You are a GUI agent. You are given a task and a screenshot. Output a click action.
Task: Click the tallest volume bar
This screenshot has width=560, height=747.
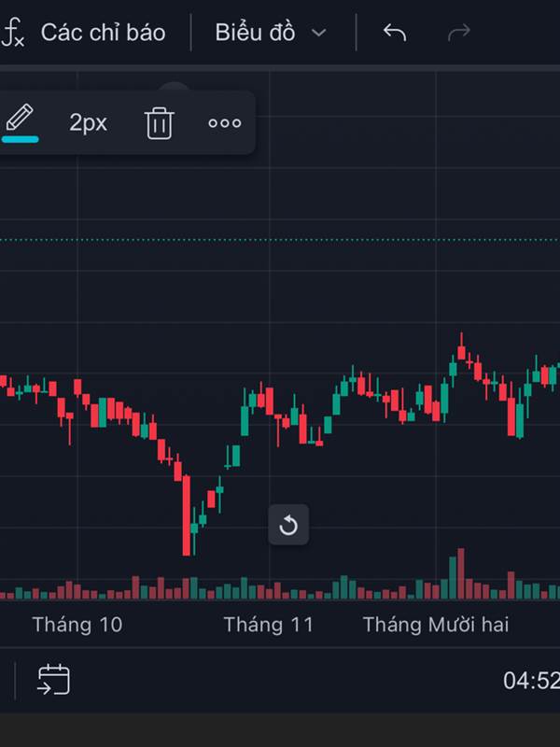(460, 573)
